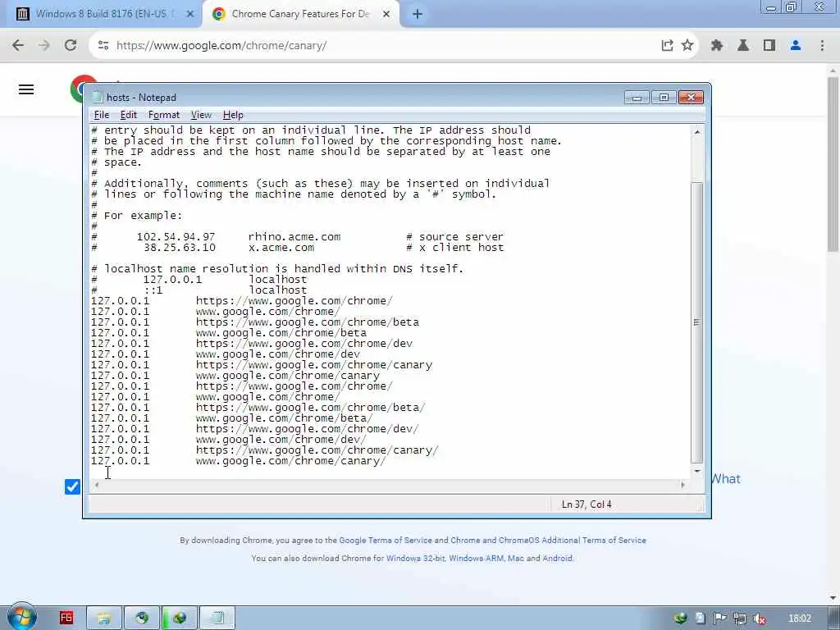The height and width of the screenshot is (630, 840).
Task: Open the Notepad taskbar button
Action: (217, 619)
